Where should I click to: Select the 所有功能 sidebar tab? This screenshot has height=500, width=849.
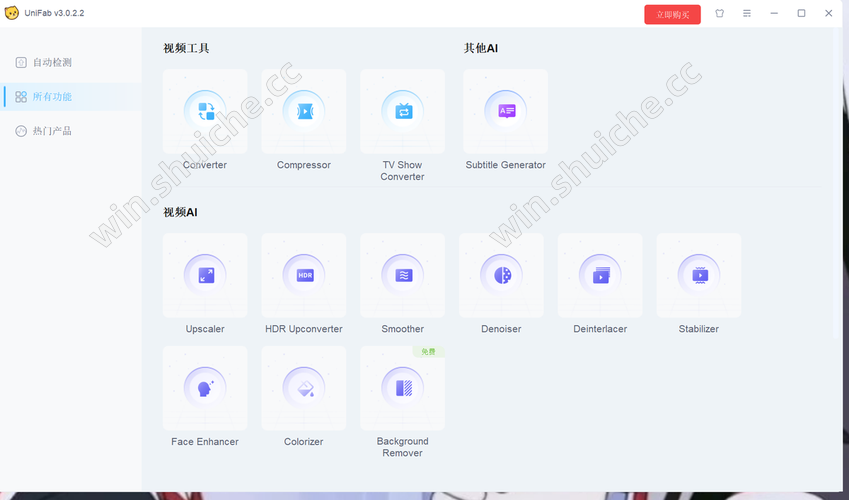click(x=71, y=96)
